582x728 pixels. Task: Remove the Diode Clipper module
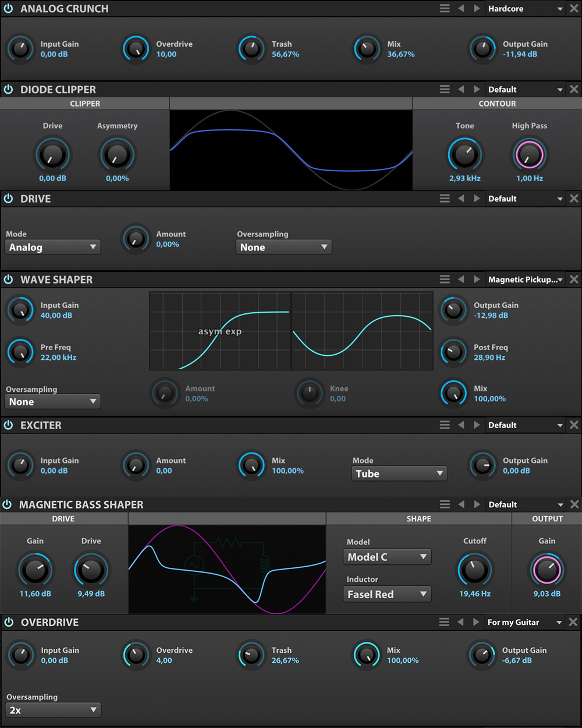(x=574, y=90)
